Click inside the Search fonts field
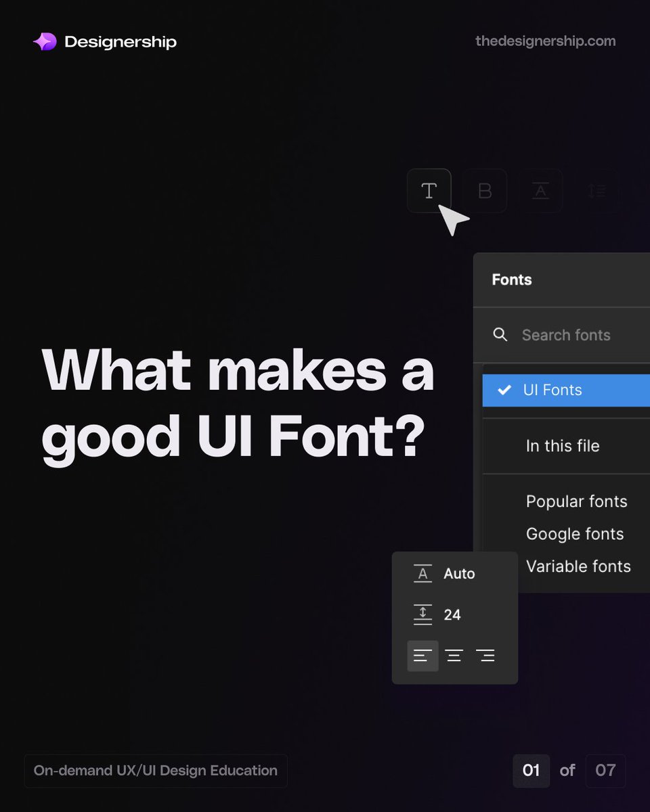Screen dimensions: 650x812 click(x=566, y=334)
